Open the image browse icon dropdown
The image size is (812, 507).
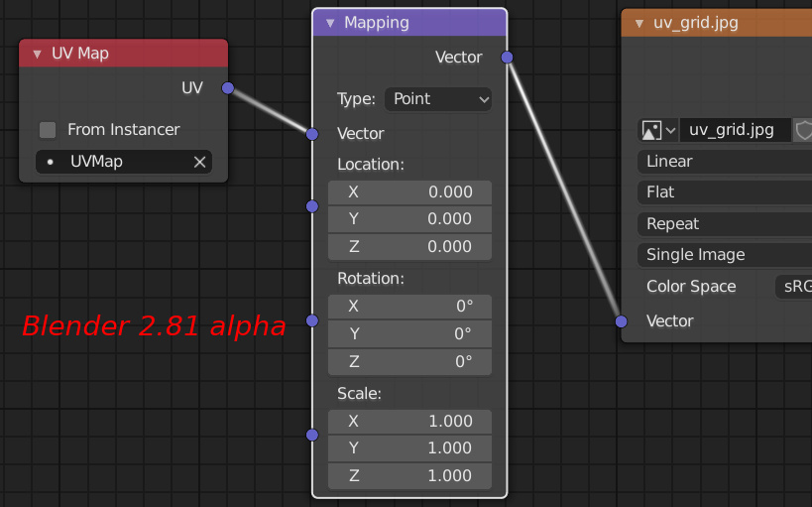click(x=658, y=130)
